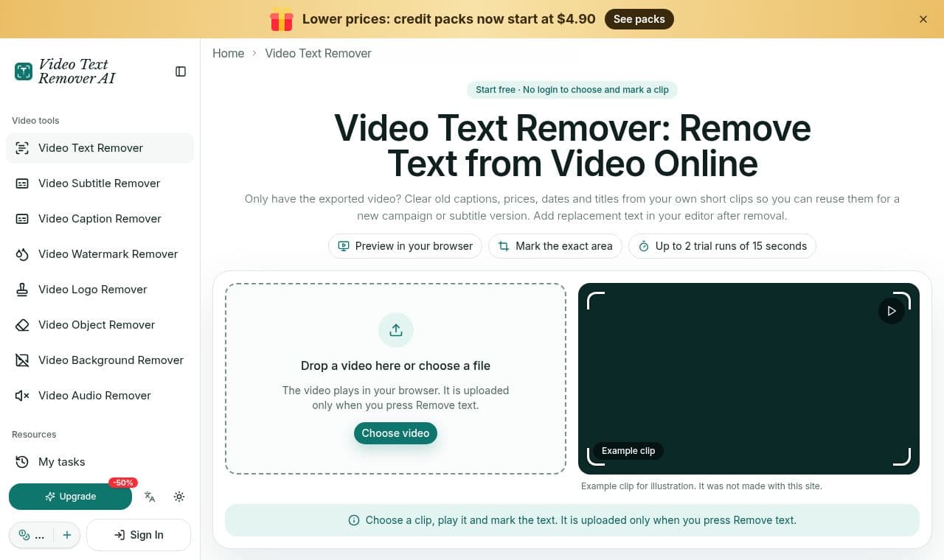Open the language translation switcher icon
The height and width of the screenshot is (560, 944).
(x=150, y=497)
